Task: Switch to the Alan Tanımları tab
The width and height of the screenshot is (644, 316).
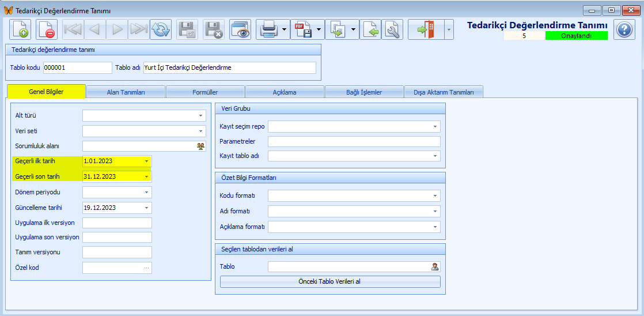Action: click(126, 92)
